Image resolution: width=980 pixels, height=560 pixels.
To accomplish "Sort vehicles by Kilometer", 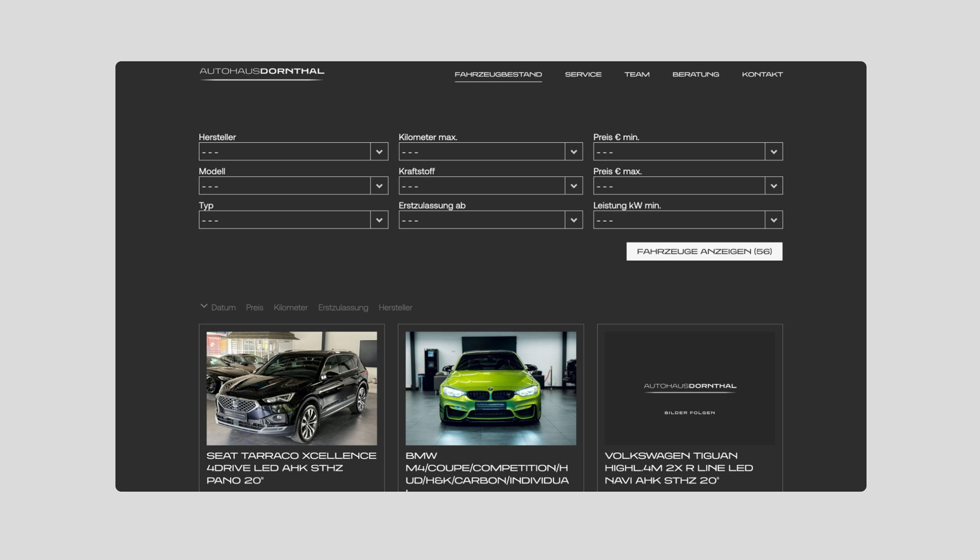I will (290, 308).
